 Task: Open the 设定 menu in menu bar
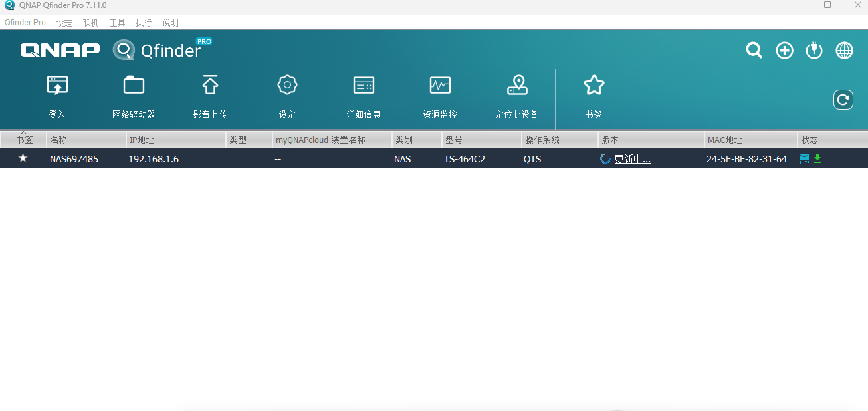(64, 23)
